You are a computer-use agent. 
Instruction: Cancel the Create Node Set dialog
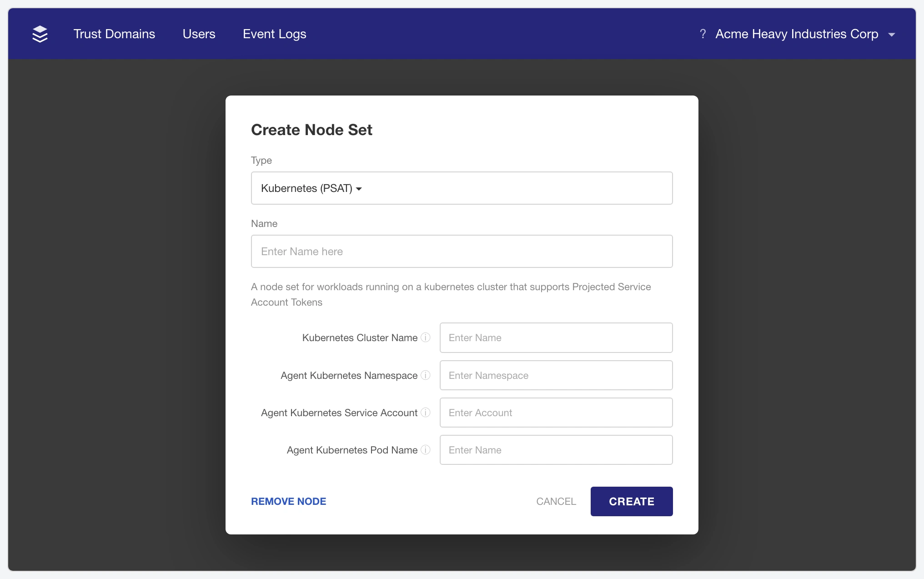[556, 501]
